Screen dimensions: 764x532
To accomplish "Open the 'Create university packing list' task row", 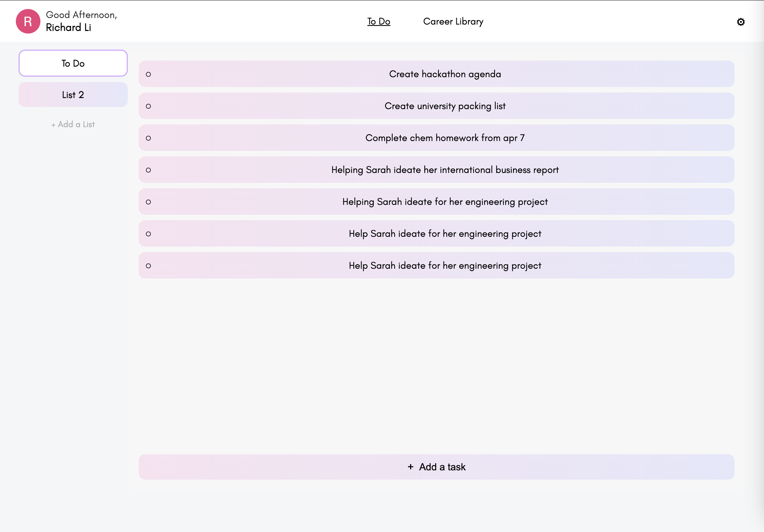I will (445, 106).
